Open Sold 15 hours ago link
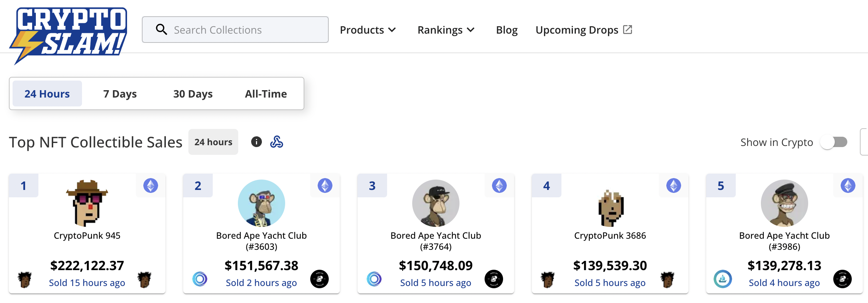Screen dimensions: 868x303 87,283
